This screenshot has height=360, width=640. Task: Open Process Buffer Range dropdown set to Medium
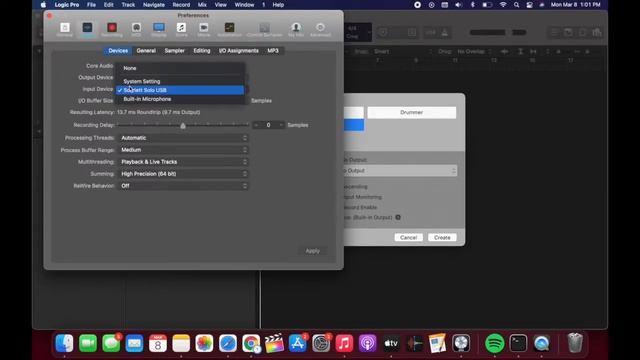pyautogui.click(x=183, y=150)
